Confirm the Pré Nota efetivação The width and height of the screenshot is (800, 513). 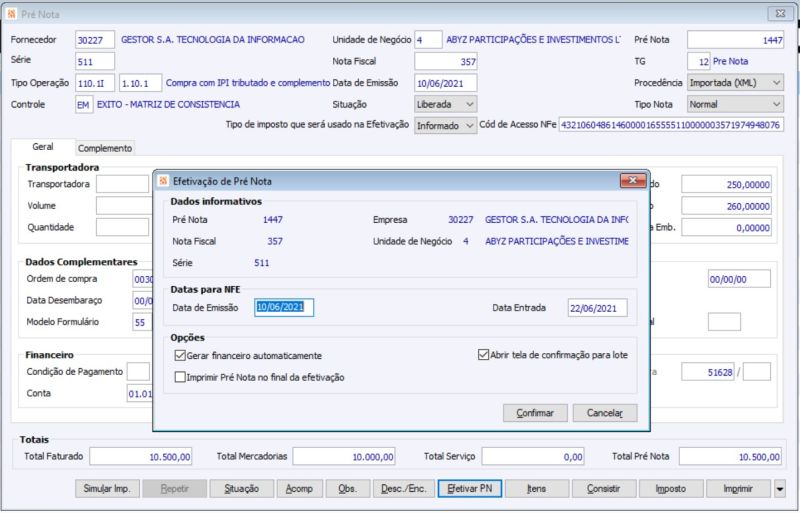tap(535, 413)
